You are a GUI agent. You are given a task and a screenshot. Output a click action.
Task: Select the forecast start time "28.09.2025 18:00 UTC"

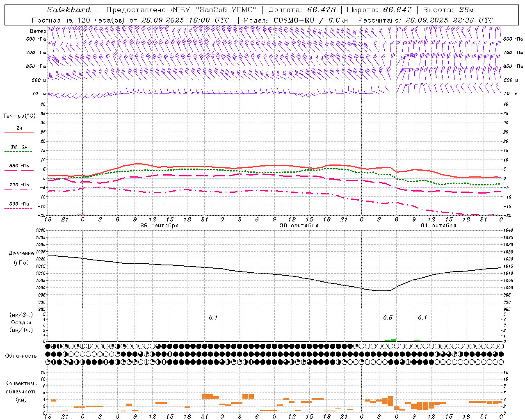[x=185, y=20]
